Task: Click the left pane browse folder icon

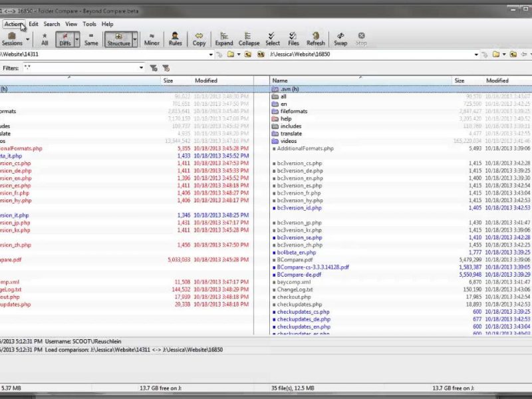Action: 231,55
